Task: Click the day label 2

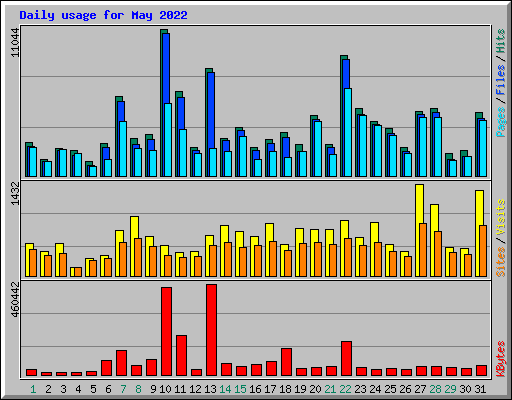Action: coord(48,389)
